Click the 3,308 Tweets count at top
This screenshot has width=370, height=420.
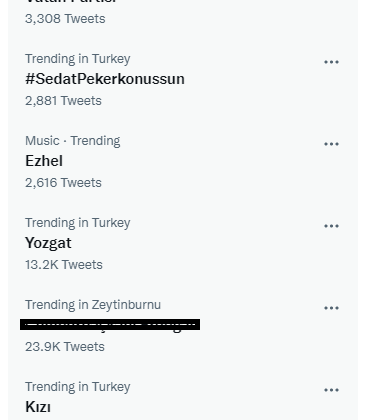tap(65, 19)
